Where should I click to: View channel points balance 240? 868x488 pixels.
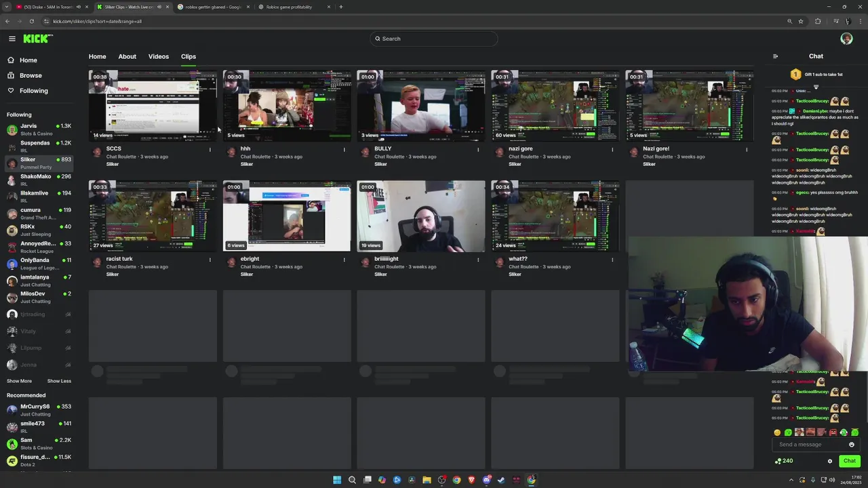pyautogui.click(x=784, y=461)
